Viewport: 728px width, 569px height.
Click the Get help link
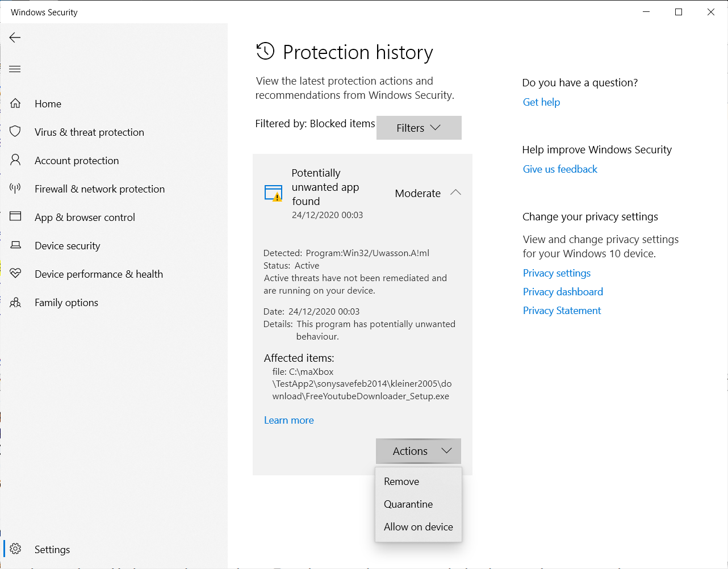(541, 102)
